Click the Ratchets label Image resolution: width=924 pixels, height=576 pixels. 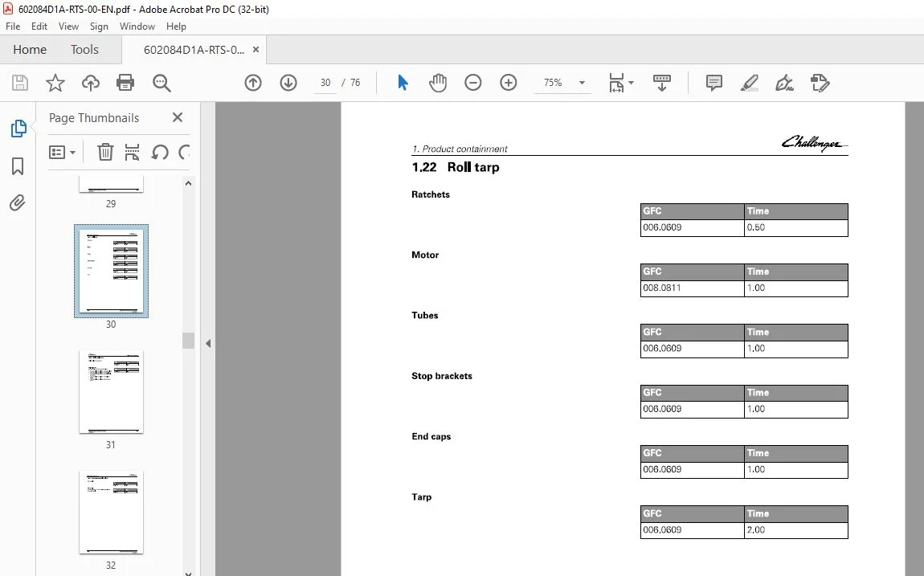(431, 194)
